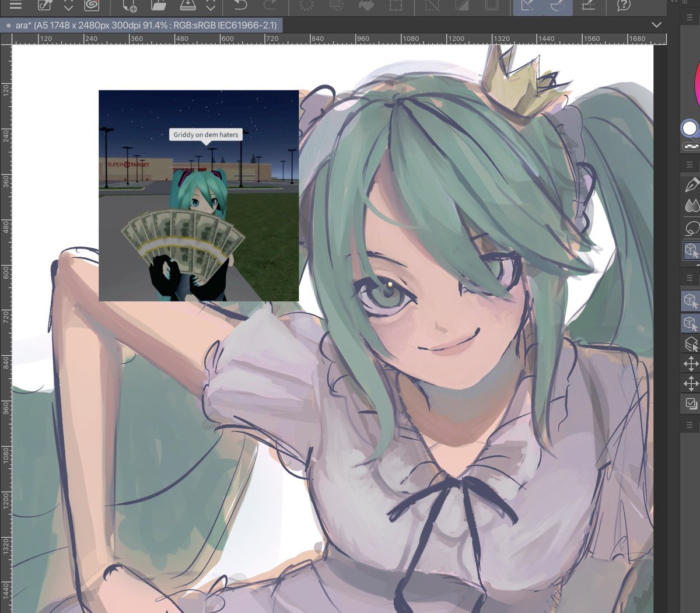Click the Invert Selected Area icon
Viewport: 700px width, 613px height.
click(462, 5)
